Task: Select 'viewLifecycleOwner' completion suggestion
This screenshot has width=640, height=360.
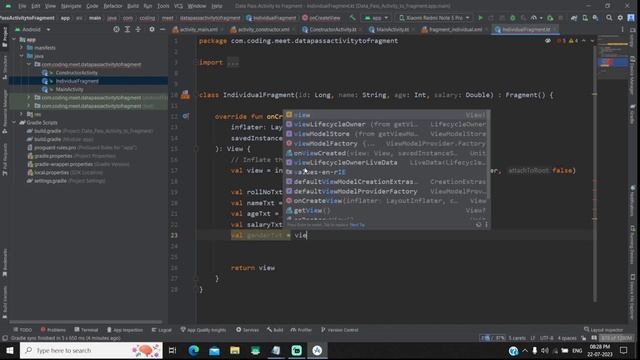Action: [x=387, y=124]
